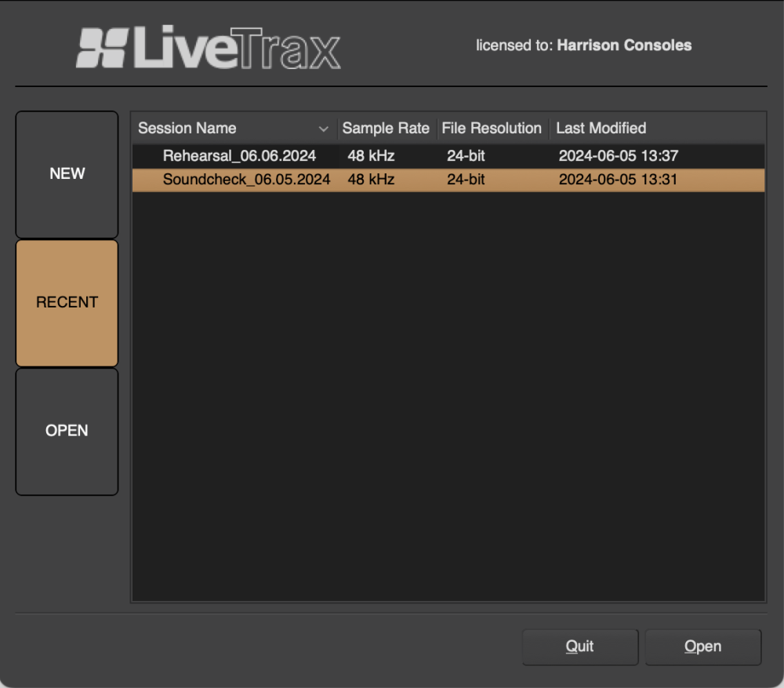Open the highlighted Soundcheck session
784x688 pixels.
click(702, 646)
